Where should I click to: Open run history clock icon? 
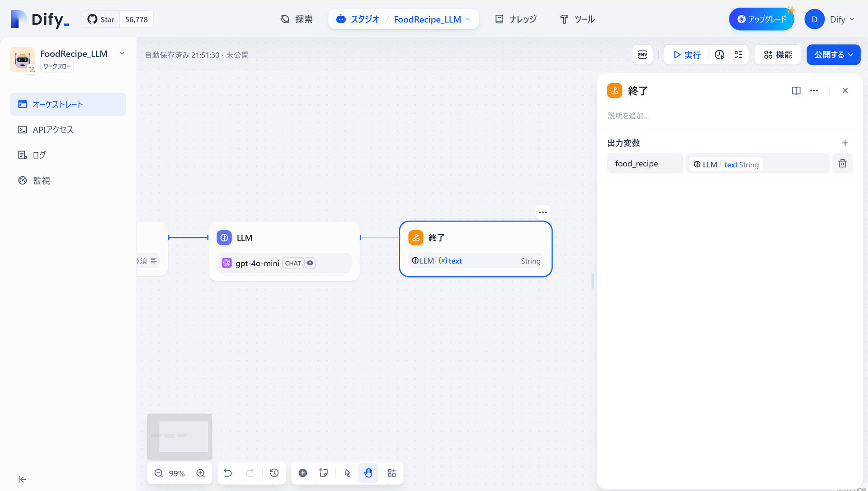click(x=719, y=55)
